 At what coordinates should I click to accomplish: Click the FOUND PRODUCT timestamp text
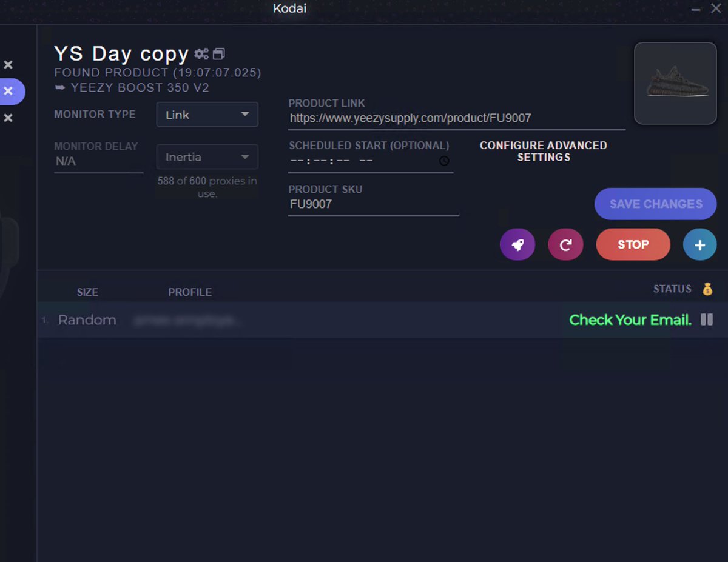pos(158,73)
